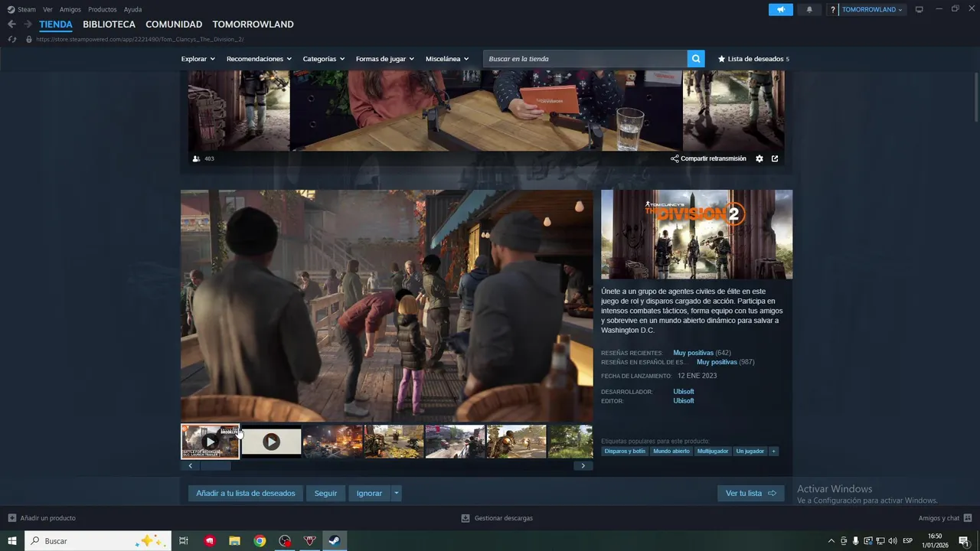Open the developer Ubisoft link
The height and width of the screenshot is (551, 980).
[684, 392]
